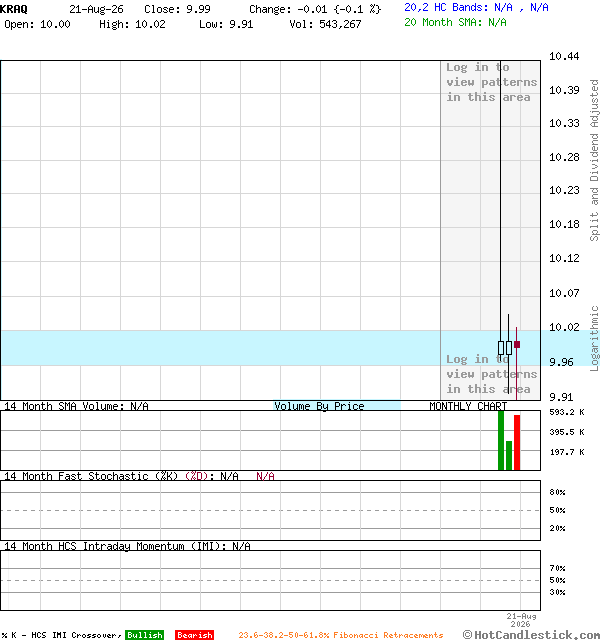The image size is (600, 640).
Task: Click the 14 Month HCS Intraday Momentum label
Action: (x=127, y=546)
